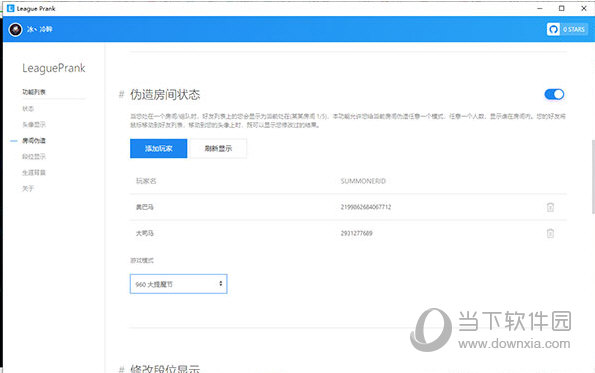
Task: Click the 刷新显示 button
Action: click(x=218, y=148)
